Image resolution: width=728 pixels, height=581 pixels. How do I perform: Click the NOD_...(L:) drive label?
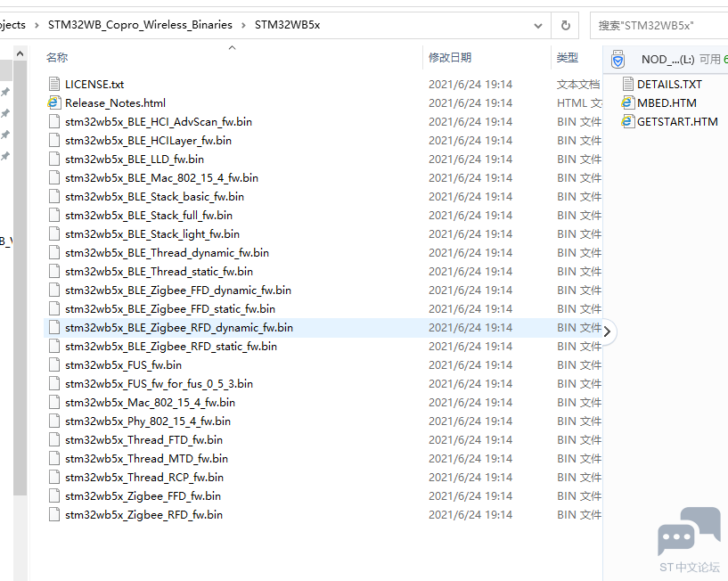tap(667, 60)
